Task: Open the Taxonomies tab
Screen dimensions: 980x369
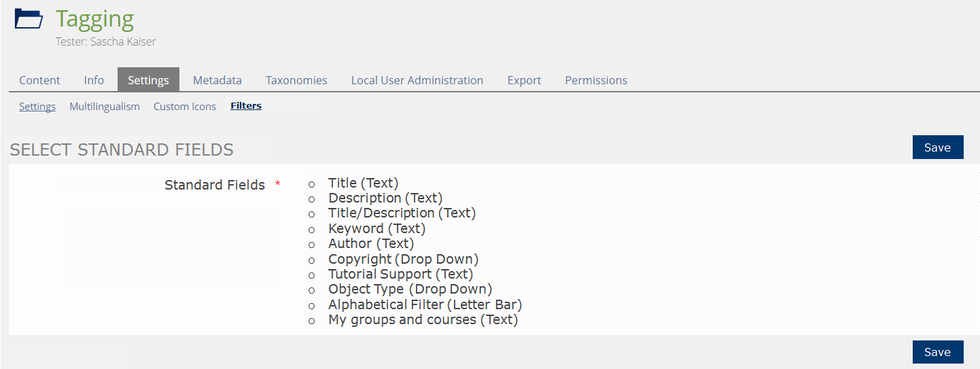Action: [x=296, y=80]
